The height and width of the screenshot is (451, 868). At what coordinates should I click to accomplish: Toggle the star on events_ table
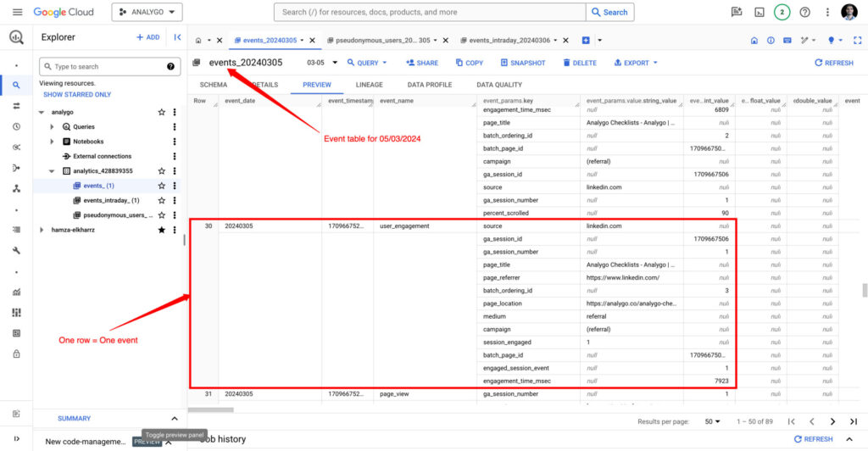pos(161,186)
